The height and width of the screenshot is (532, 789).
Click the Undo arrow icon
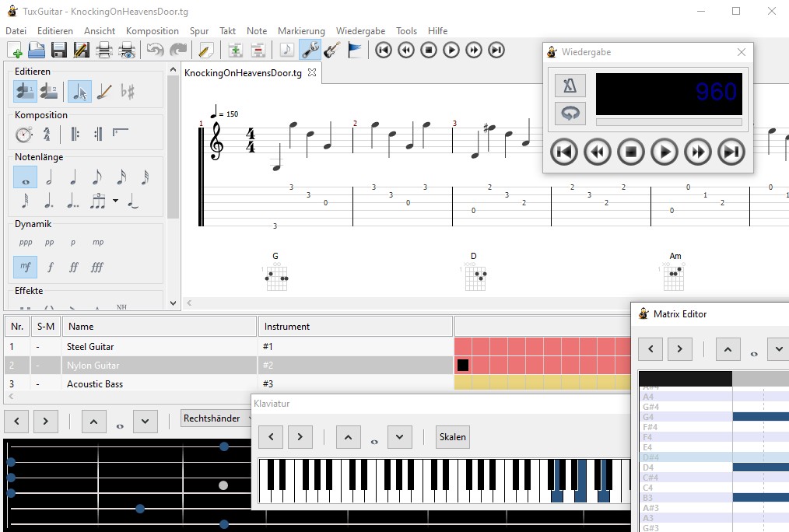click(156, 51)
